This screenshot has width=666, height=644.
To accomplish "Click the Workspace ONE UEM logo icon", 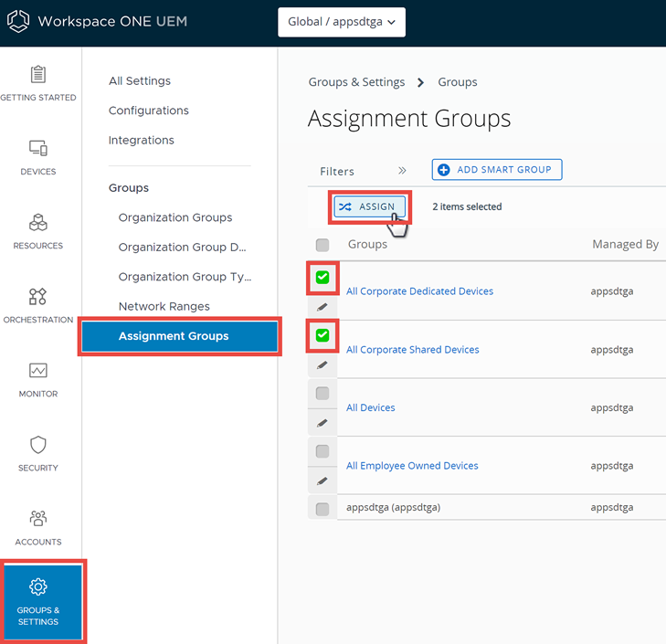I will coord(18,21).
